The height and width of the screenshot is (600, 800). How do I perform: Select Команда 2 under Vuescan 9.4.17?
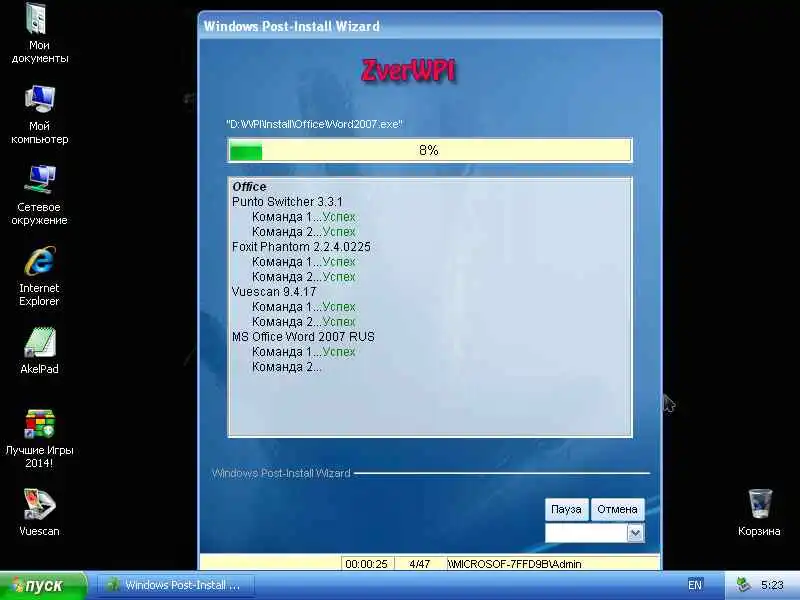tap(304, 322)
